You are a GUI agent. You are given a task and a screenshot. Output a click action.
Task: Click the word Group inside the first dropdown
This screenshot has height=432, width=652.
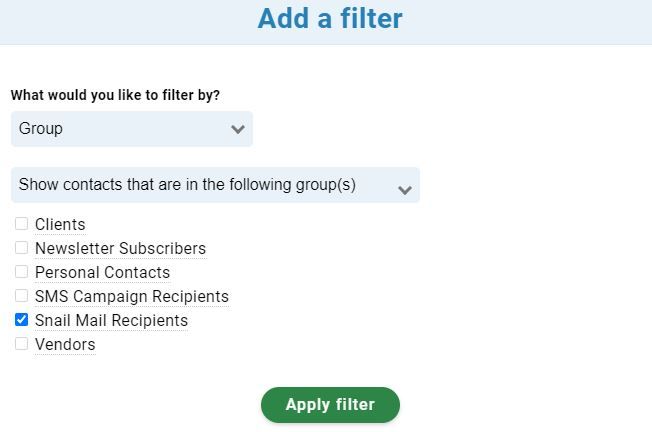(41, 129)
